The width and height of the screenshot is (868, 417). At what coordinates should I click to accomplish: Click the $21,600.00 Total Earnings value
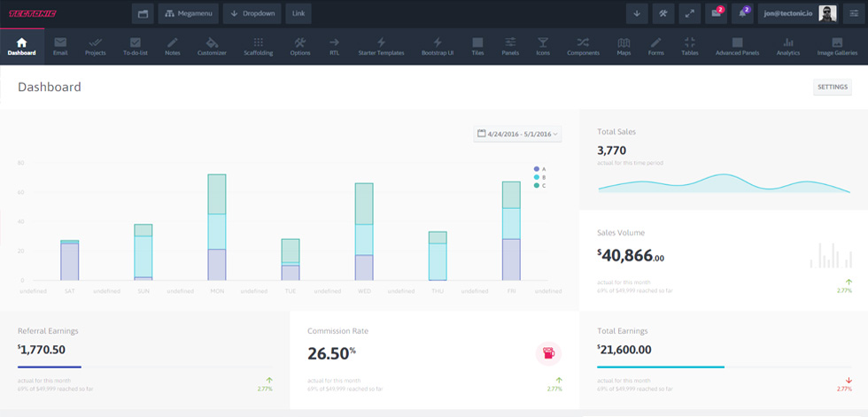(624, 350)
